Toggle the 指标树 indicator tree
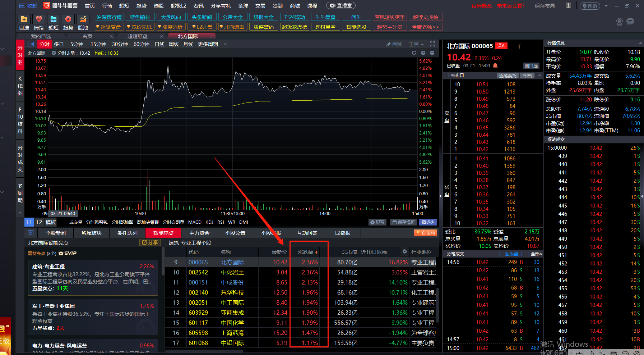Image resolution: width=644 pixels, height=355 pixels. [428, 222]
